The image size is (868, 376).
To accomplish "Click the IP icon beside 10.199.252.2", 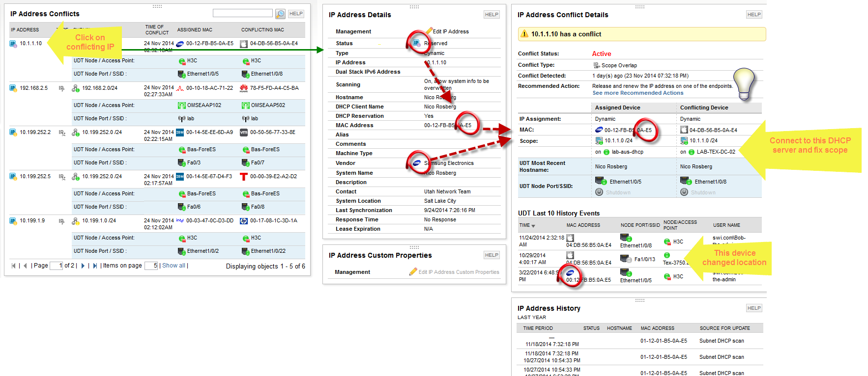I will point(13,132).
